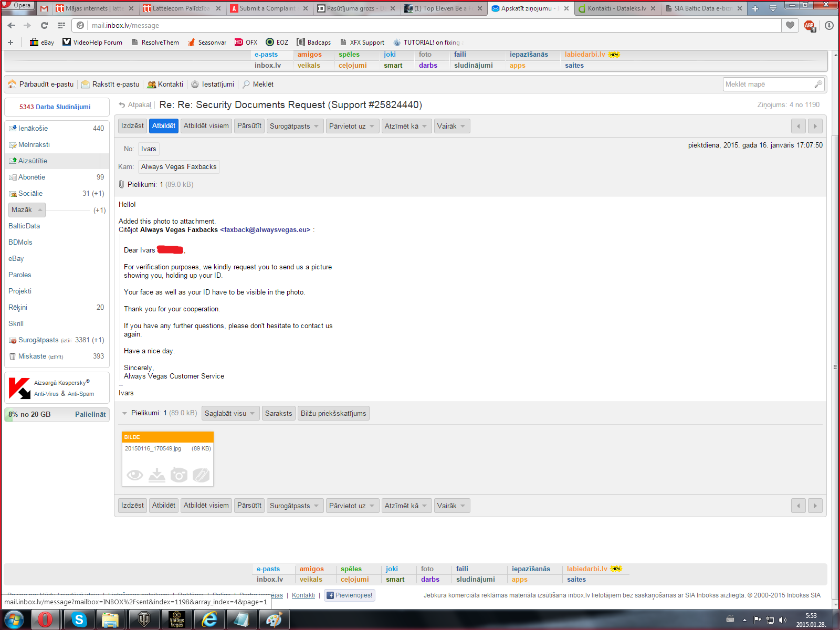
Task: Click Atbildēt visiem at top
Action: pos(206,126)
